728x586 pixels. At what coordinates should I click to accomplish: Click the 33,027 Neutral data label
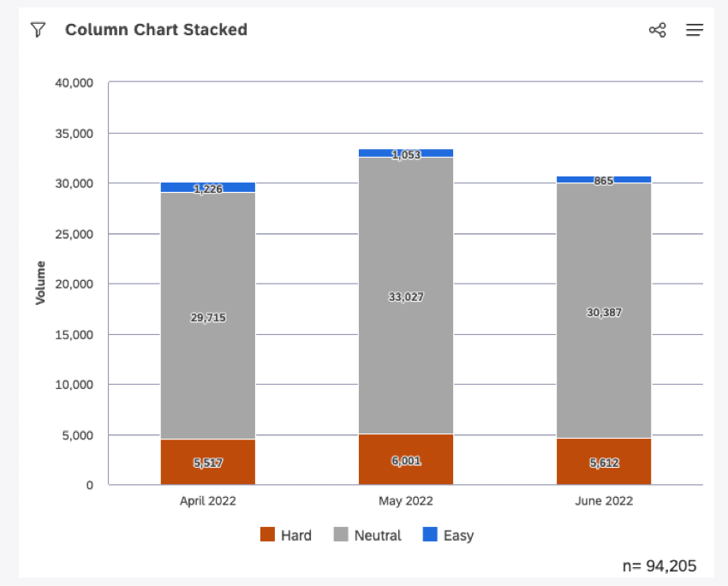point(404,296)
